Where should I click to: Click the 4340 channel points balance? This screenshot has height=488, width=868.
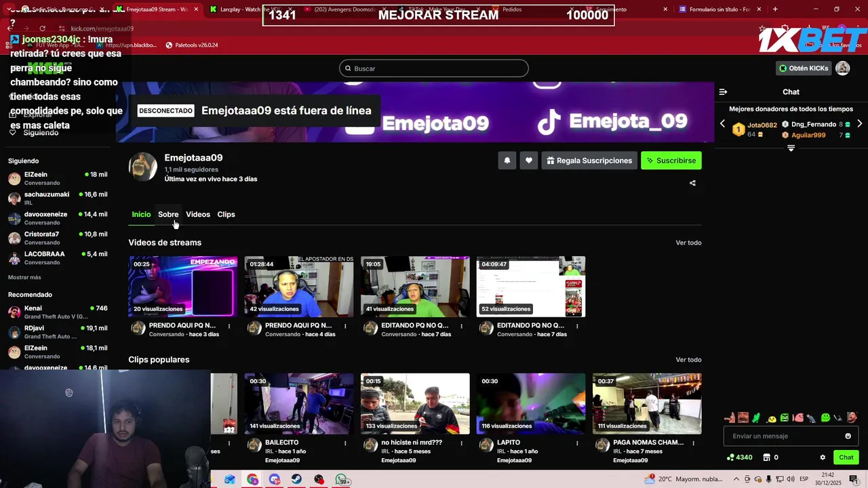coord(739,457)
